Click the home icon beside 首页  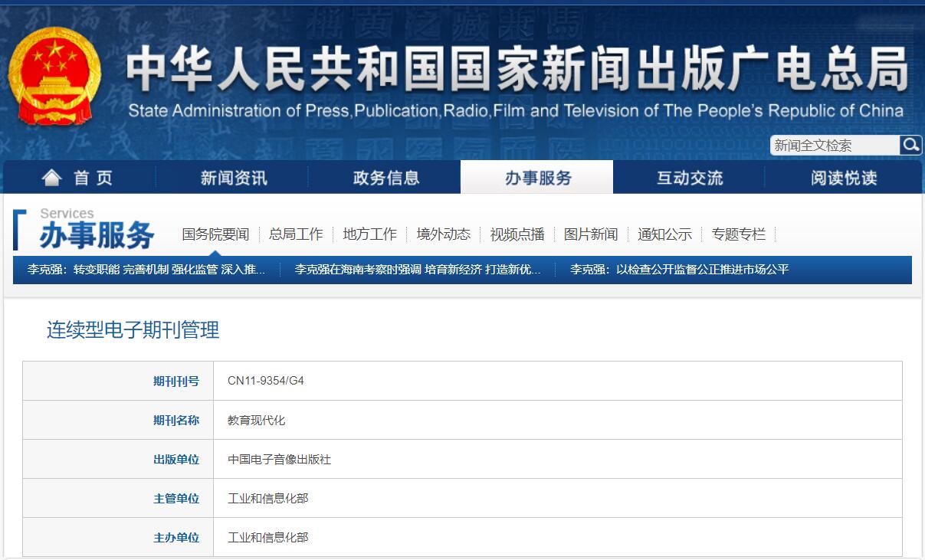[x=52, y=178]
